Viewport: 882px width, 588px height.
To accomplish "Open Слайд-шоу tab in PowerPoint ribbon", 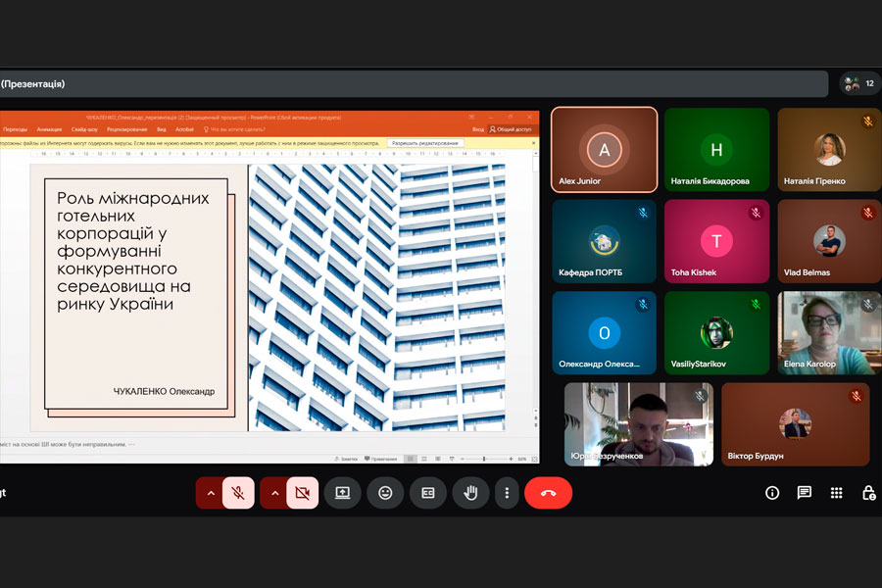I will point(84,129).
